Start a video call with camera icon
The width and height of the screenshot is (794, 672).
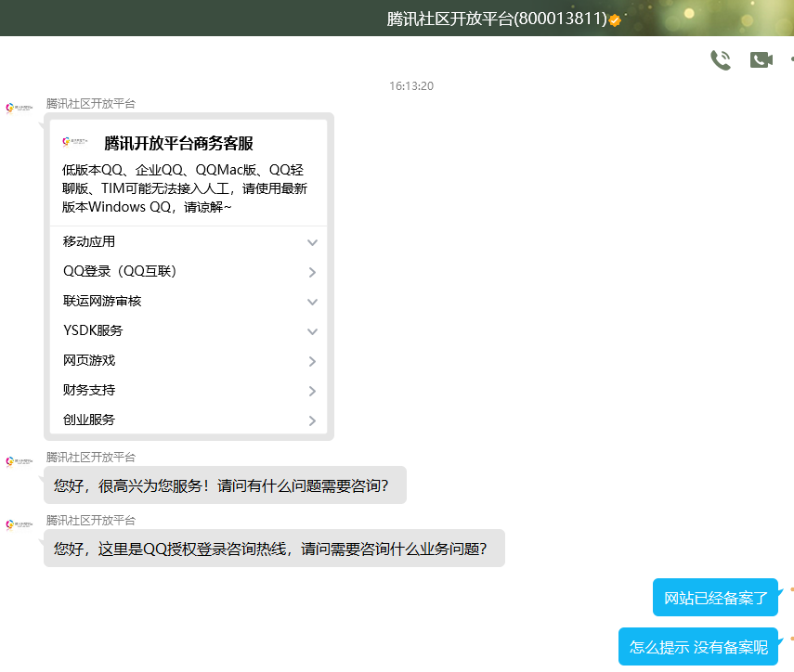(x=761, y=60)
